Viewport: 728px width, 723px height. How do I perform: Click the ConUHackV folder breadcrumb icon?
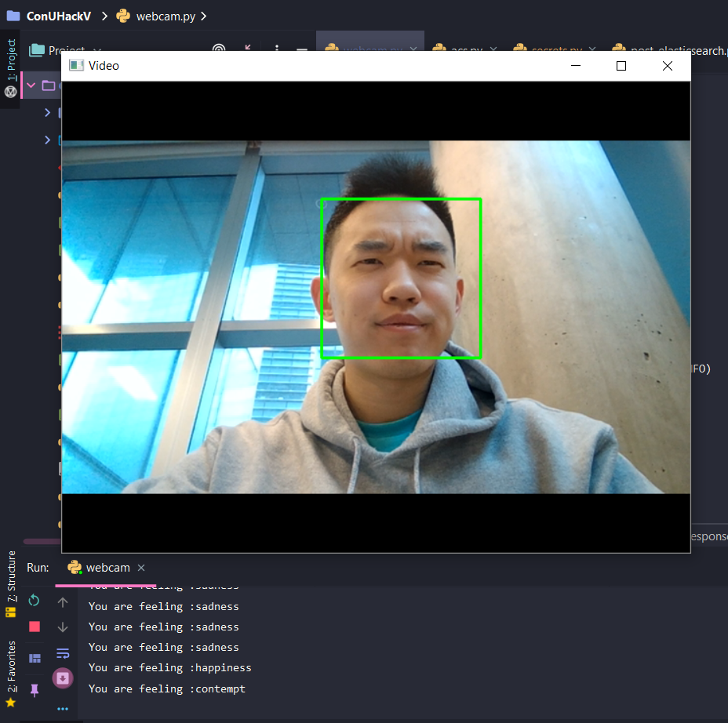13,16
